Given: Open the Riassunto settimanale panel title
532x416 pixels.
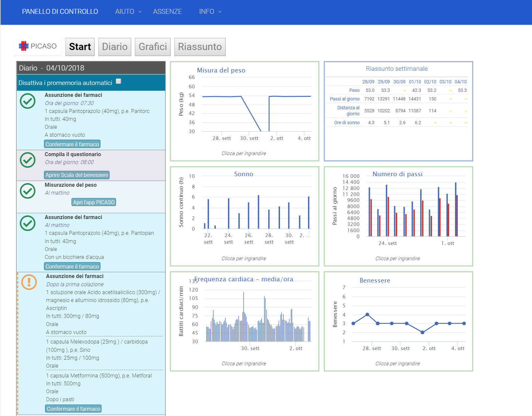Looking at the screenshot, I should point(397,69).
